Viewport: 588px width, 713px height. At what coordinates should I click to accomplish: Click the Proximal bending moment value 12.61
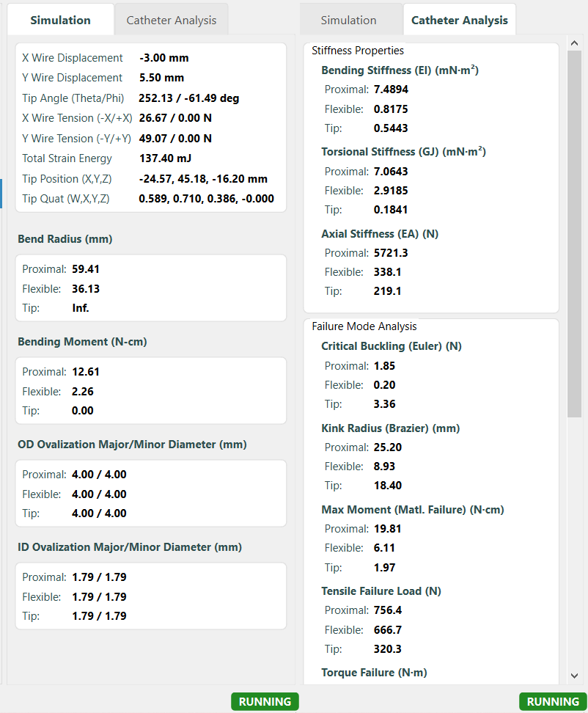coord(87,372)
